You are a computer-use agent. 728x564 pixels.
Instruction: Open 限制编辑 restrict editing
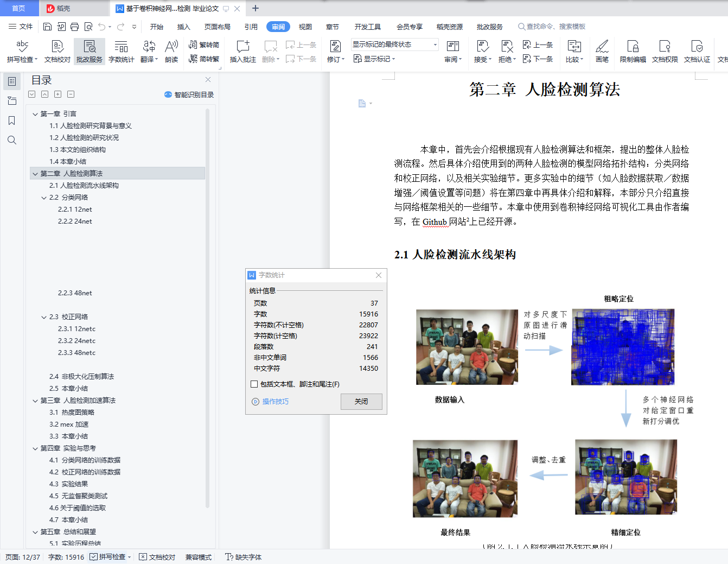click(x=633, y=51)
